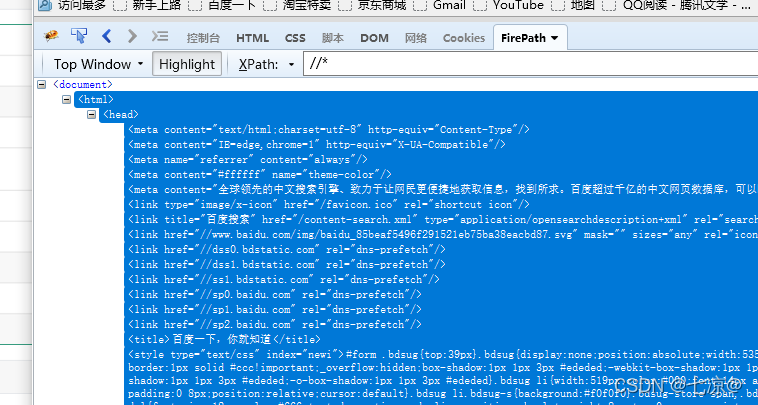Switch to the Cookies tab
The width and height of the screenshot is (758, 405).
coord(464,38)
